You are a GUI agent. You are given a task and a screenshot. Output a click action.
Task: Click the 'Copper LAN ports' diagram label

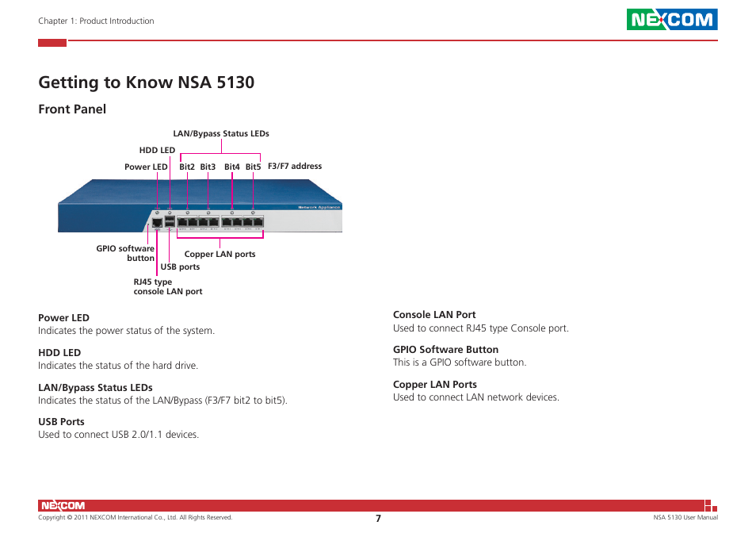tap(220, 254)
